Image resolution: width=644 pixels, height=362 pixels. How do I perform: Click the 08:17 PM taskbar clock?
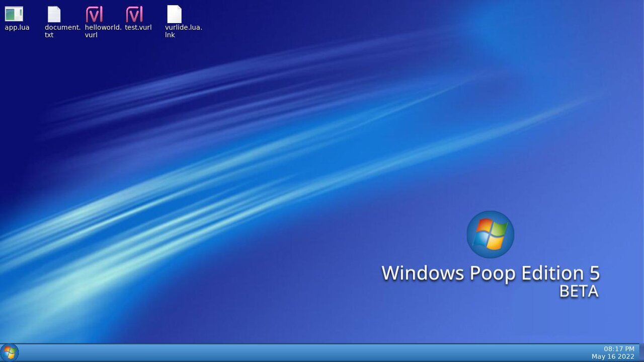click(x=619, y=348)
